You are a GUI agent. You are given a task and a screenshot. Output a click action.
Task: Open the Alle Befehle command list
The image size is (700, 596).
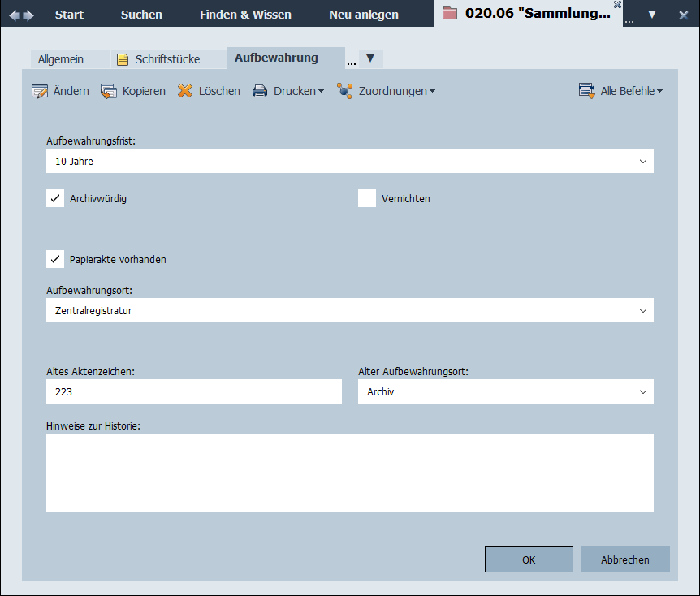click(x=620, y=91)
